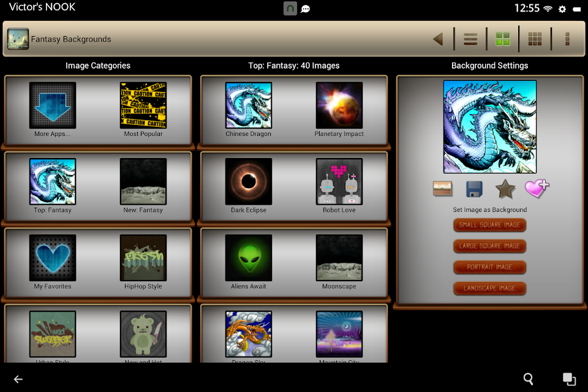Click the back arrow in the toolbar
Viewport: 588px width, 392px height.
[438, 39]
